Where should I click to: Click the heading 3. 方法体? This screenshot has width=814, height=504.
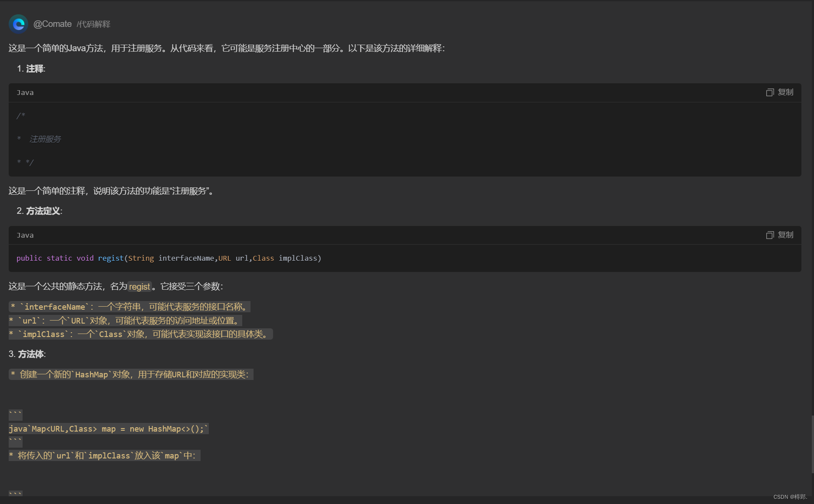click(x=27, y=354)
